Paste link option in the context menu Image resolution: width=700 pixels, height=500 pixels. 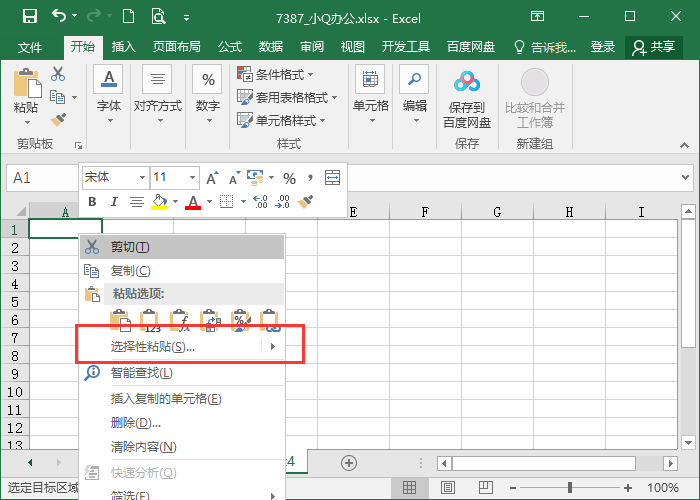click(x=271, y=321)
